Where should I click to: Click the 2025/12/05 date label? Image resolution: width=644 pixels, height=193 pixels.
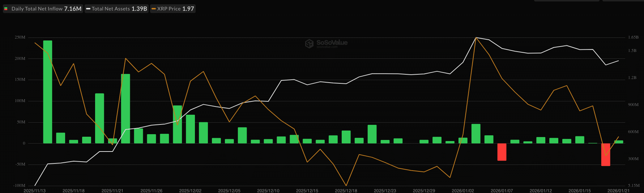(x=229, y=190)
